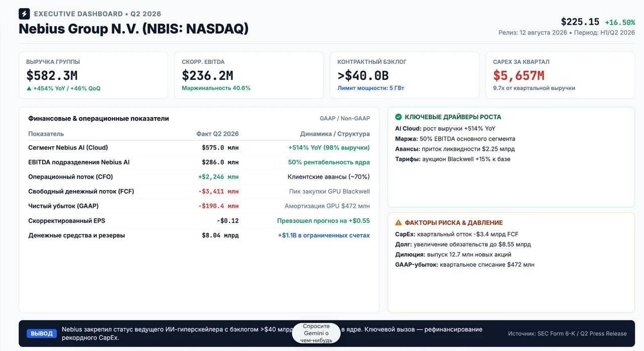Click the 50% рентабельность ядра cell

[x=329, y=162]
